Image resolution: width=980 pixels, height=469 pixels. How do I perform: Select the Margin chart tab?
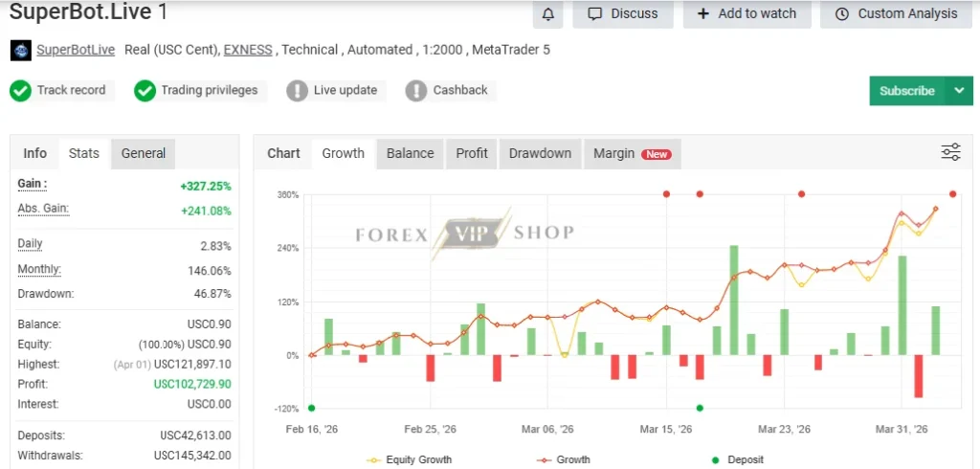click(632, 153)
